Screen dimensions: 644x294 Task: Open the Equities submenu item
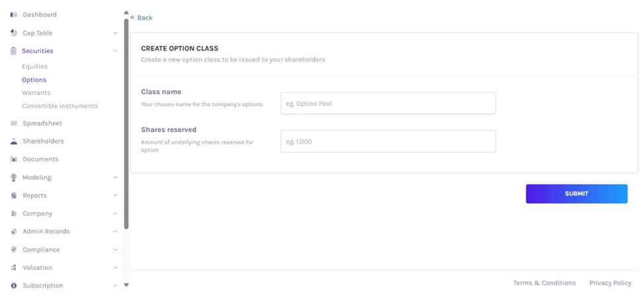[x=34, y=67]
